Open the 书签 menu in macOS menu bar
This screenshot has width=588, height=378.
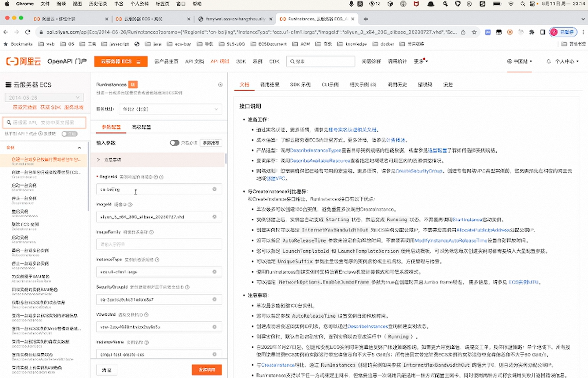119,4
